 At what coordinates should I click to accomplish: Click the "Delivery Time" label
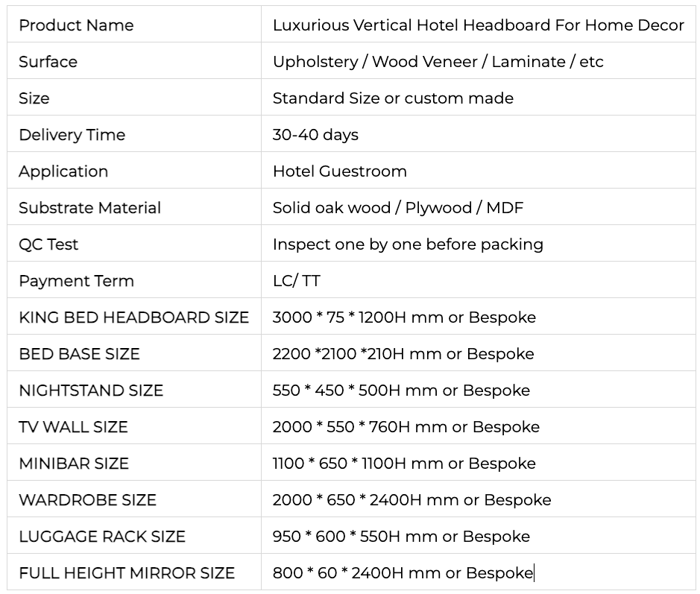pyautogui.click(x=72, y=135)
